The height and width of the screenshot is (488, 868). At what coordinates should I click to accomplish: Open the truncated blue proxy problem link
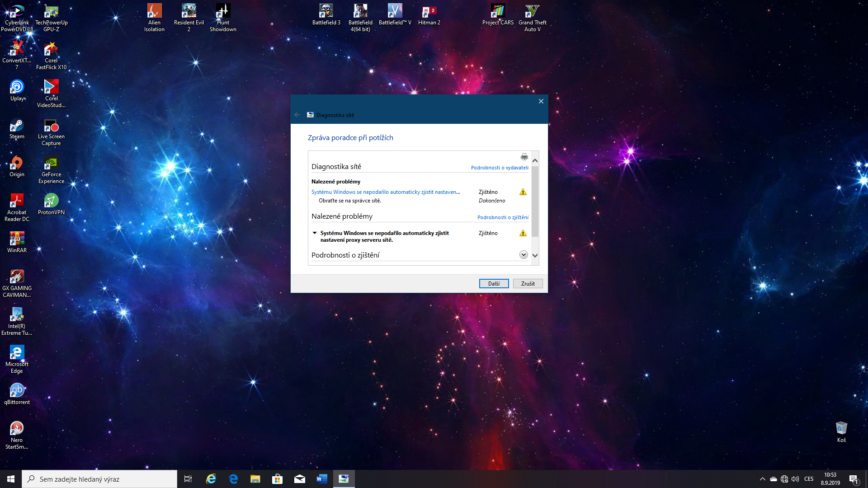tap(385, 192)
